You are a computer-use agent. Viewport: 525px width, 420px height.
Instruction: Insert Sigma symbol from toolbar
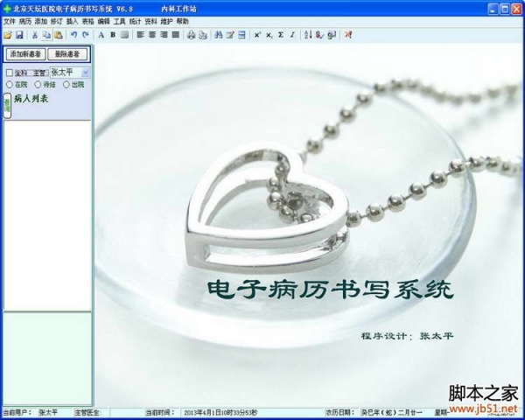[281, 35]
